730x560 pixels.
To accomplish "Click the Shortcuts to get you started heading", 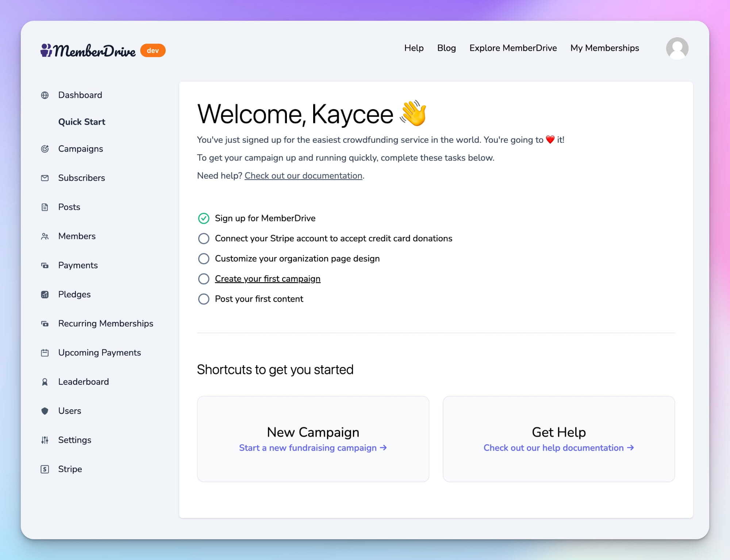I will click(275, 370).
